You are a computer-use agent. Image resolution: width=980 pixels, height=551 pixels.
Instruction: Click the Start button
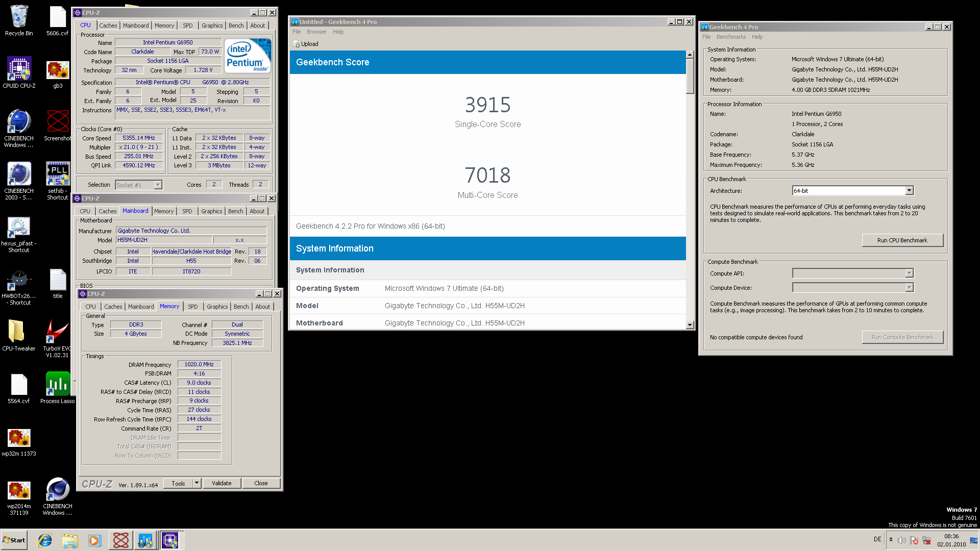tap(14, 540)
